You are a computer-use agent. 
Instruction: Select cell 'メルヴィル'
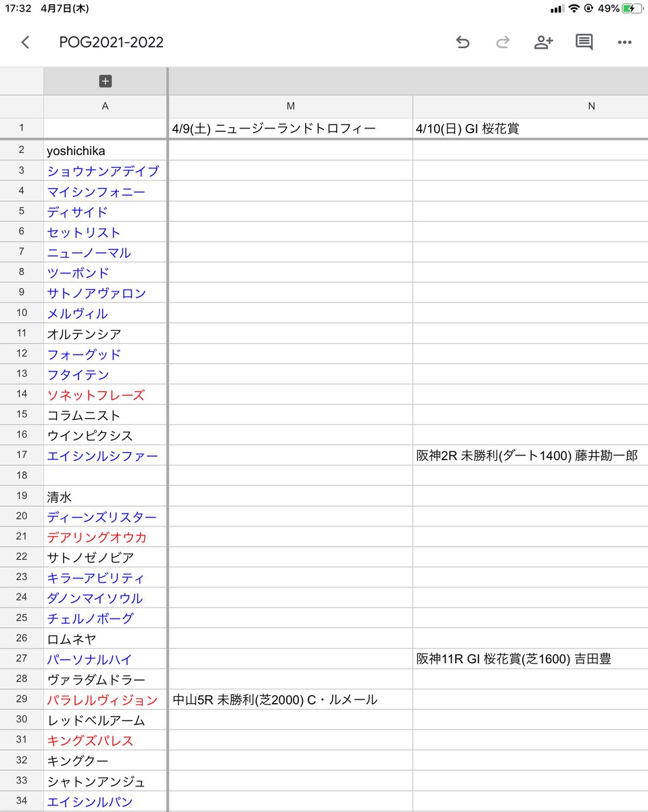point(105,313)
